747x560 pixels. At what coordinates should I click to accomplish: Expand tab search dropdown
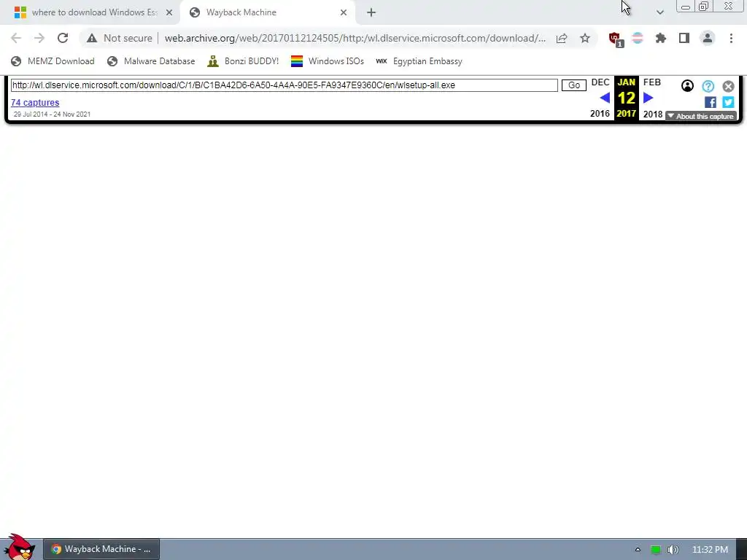click(659, 12)
